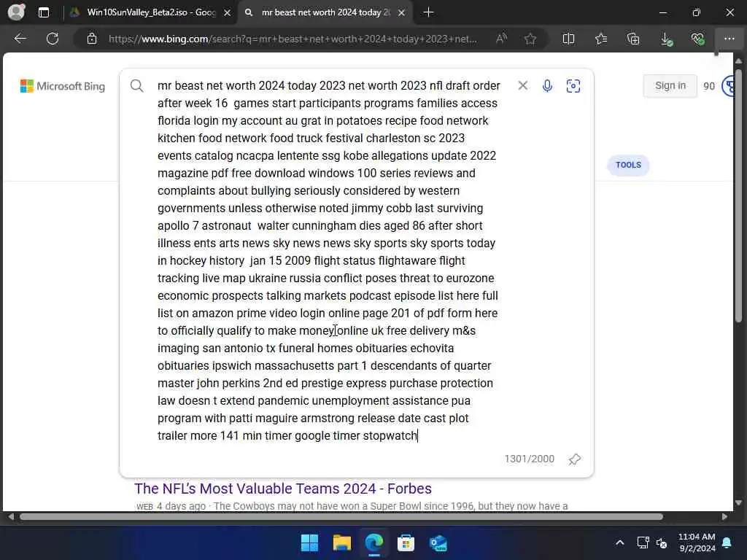Screen dimensions: 747x560
Task: Open File Explorer from taskbar
Action: point(341,542)
